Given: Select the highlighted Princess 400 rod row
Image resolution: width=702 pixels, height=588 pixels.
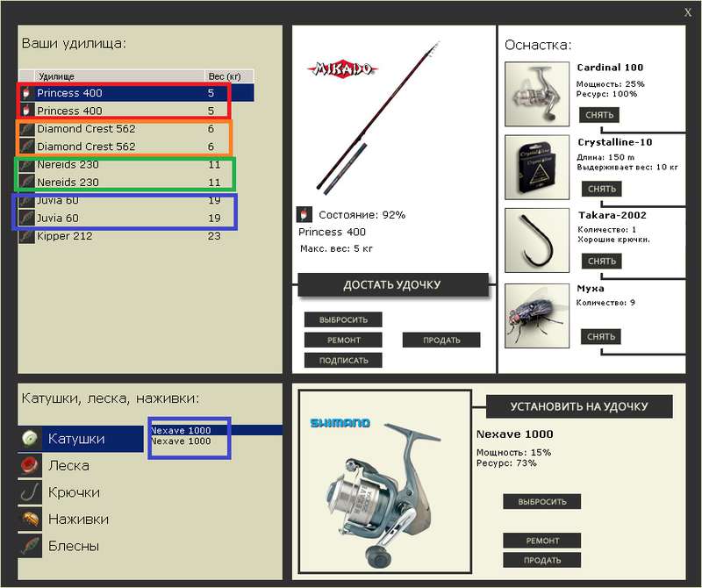Looking at the screenshot, I should [137, 93].
